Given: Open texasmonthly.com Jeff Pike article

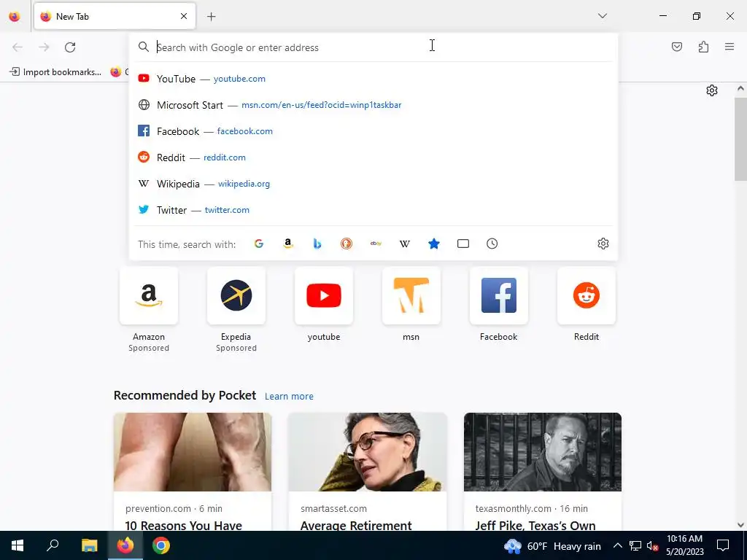Looking at the screenshot, I should tap(543, 472).
